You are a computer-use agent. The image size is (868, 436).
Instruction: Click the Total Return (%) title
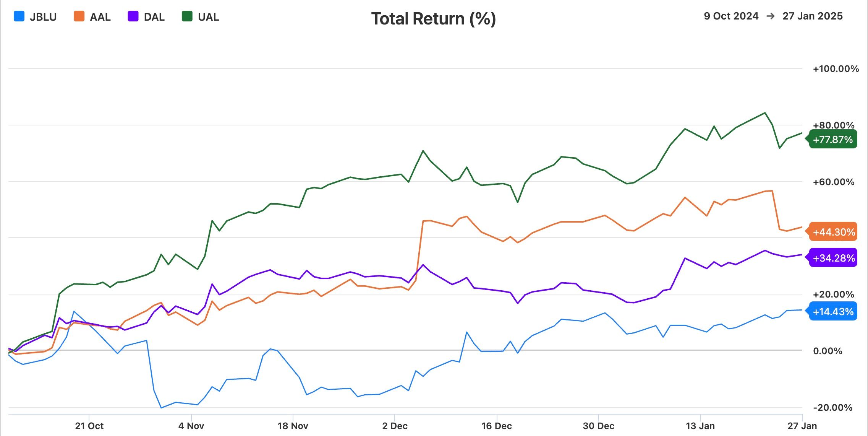tap(434, 18)
